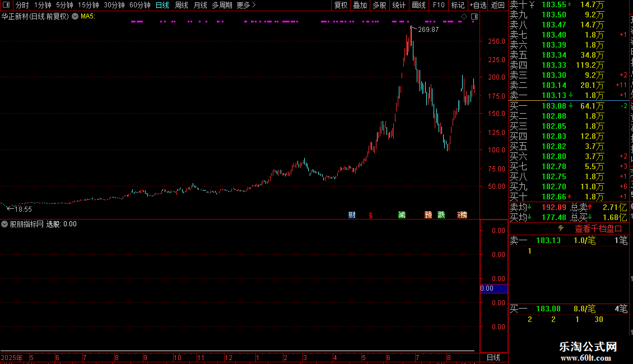This screenshot has height=364, width=633.
Task: Expand the 华正新材 main chart indicator dropdown
Action: [75, 16]
